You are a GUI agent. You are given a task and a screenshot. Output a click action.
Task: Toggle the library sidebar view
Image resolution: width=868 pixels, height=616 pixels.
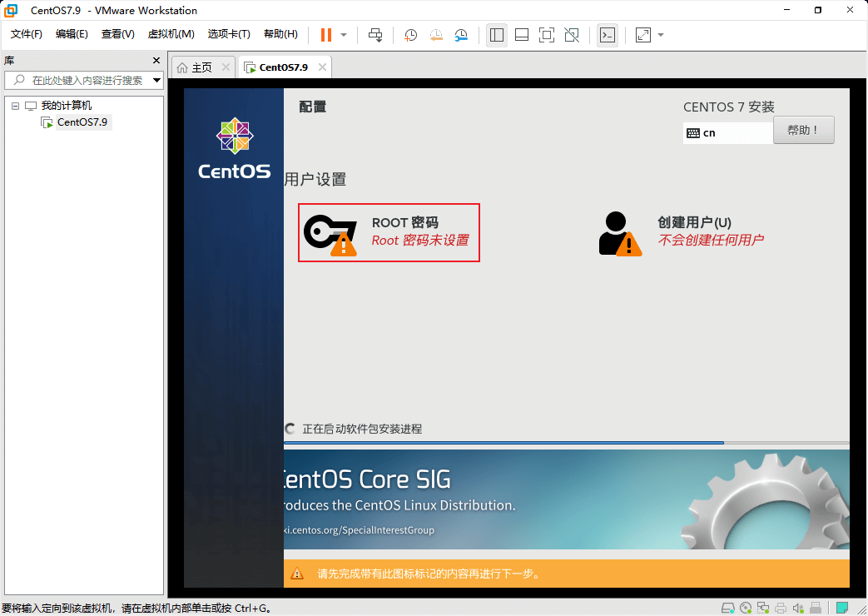[x=497, y=35]
